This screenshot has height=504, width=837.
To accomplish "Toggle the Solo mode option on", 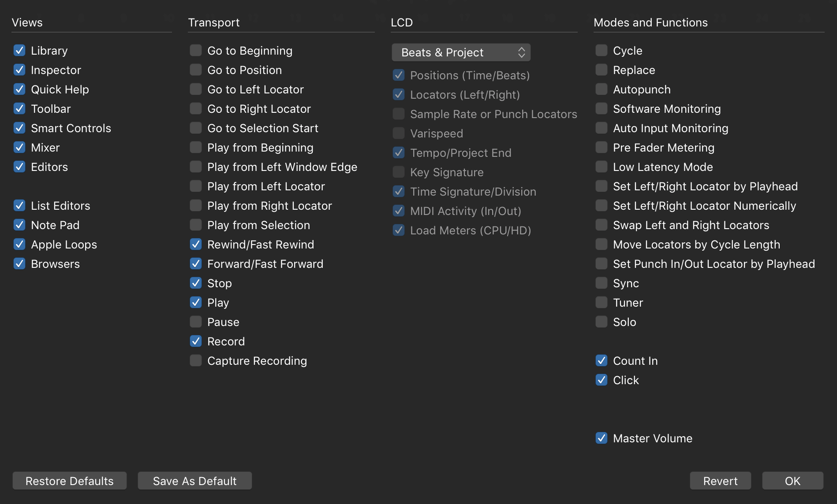I will point(601,322).
